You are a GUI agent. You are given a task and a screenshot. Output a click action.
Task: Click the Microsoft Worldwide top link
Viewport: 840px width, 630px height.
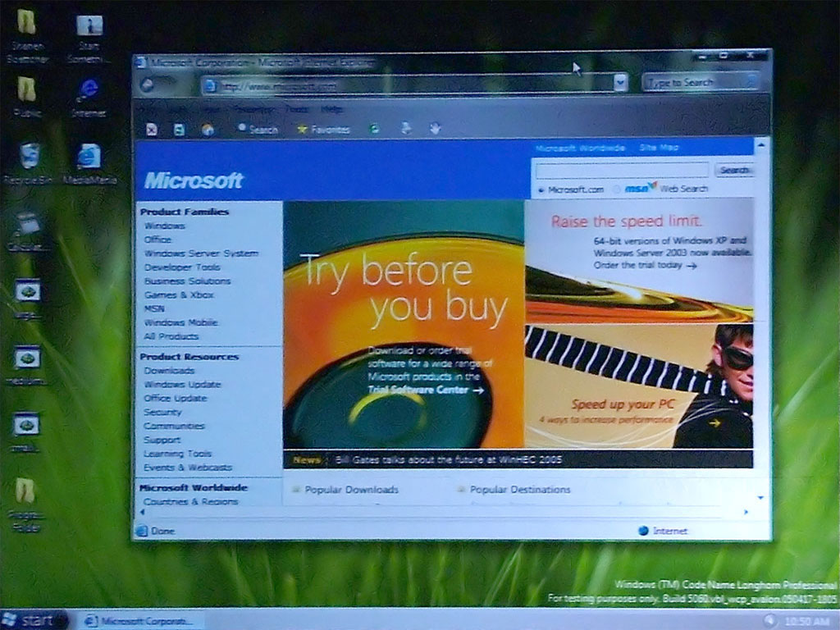(x=580, y=148)
